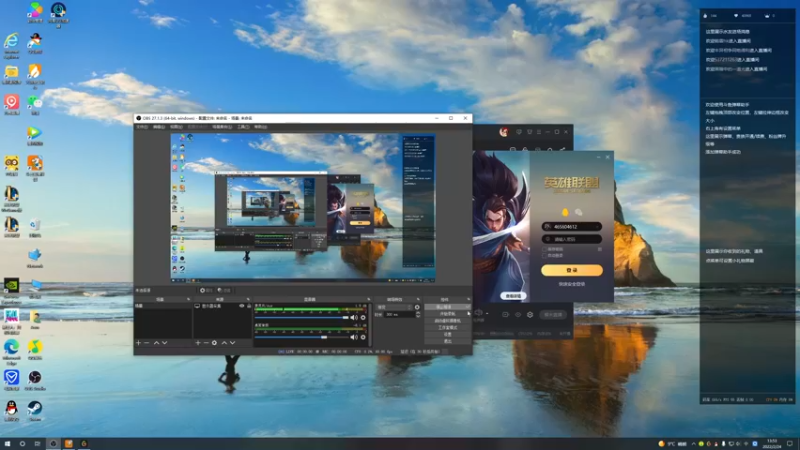The width and height of the screenshot is (800, 450).
Task: Pop out the Scenes dock via its header icon
Action: [x=188, y=299]
